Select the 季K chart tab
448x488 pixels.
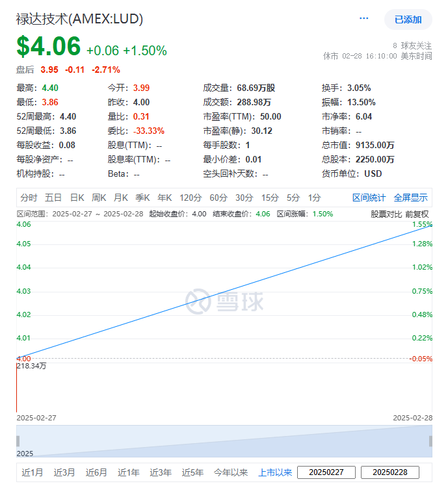[x=142, y=198]
